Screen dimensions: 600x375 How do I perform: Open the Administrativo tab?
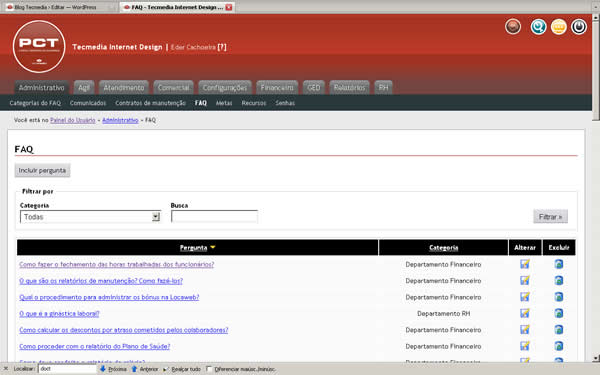click(x=41, y=88)
